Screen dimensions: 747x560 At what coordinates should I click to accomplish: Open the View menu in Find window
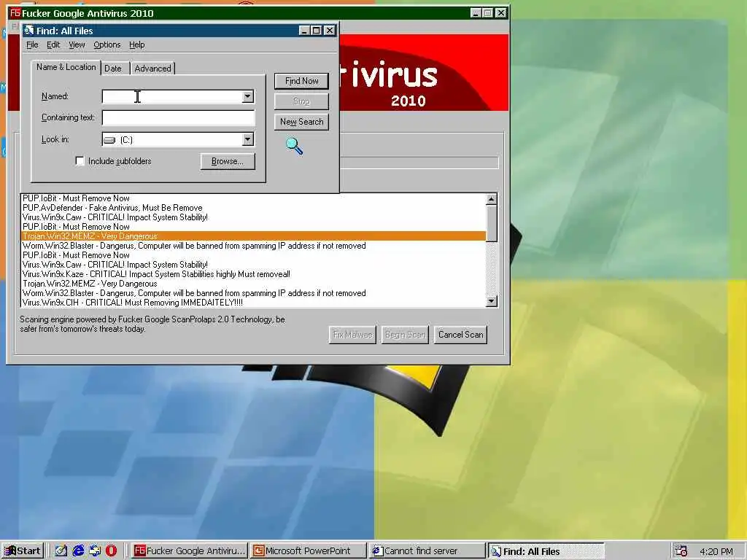pos(77,44)
